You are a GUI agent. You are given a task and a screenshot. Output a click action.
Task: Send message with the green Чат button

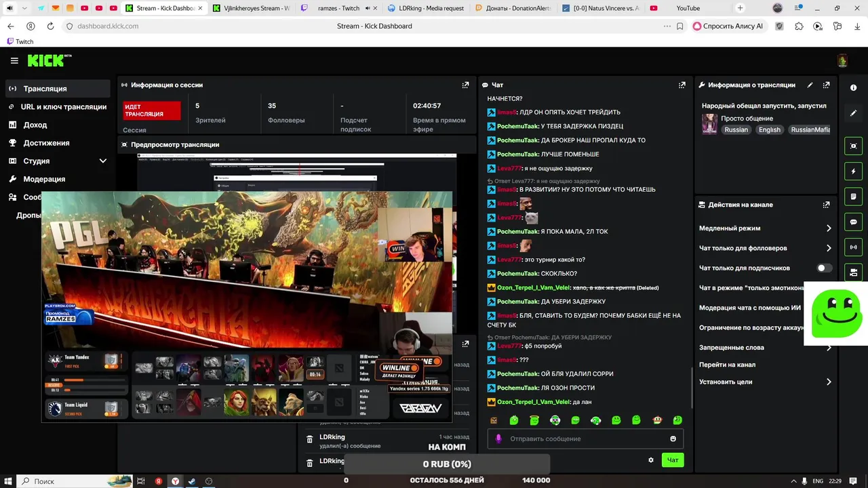pos(673,460)
